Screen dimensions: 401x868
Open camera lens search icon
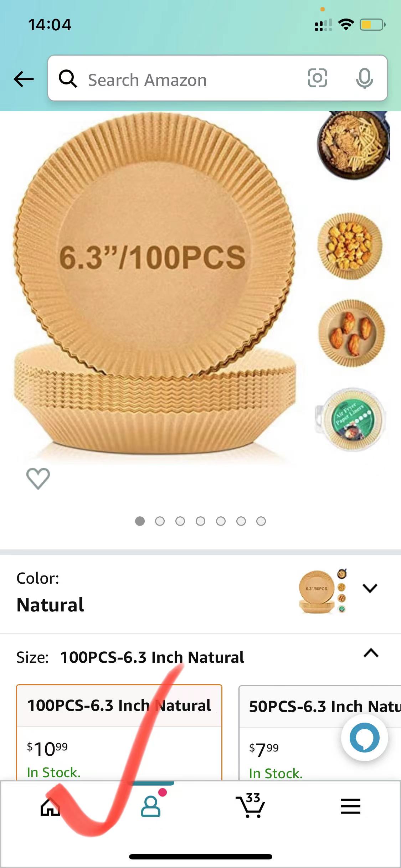tap(317, 78)
